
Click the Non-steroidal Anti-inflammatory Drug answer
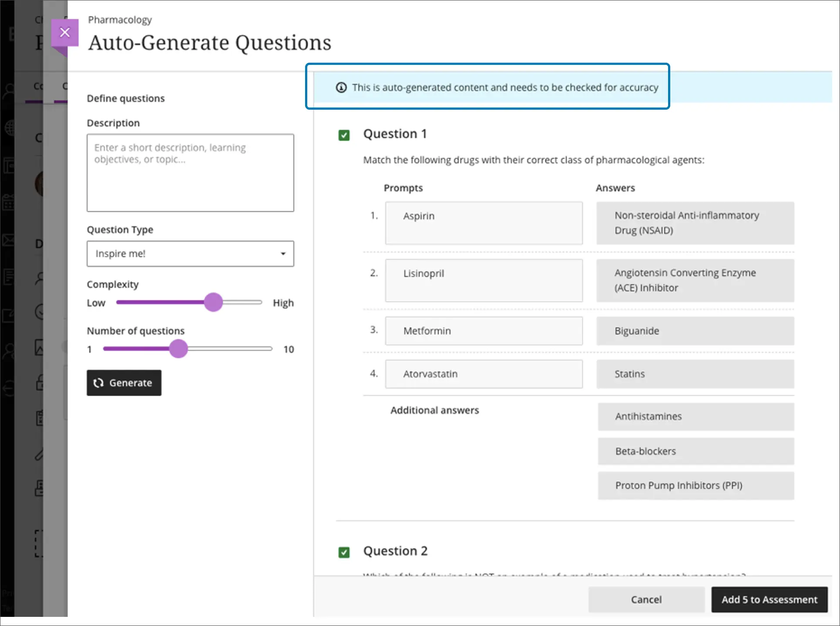click(695, 223)
